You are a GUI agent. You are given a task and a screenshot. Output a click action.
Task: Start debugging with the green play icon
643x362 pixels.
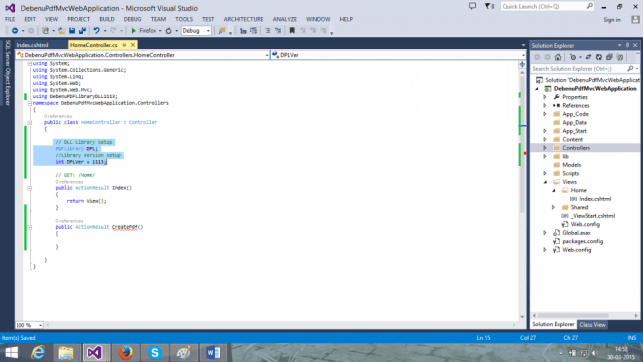click(133, 31)
